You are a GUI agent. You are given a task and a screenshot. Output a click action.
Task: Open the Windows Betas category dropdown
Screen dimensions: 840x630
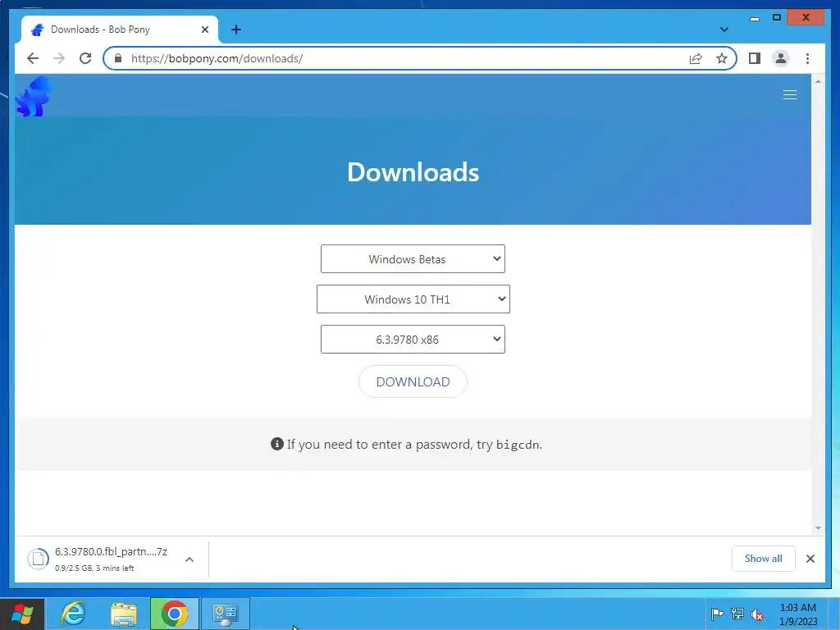click(413, 258)
